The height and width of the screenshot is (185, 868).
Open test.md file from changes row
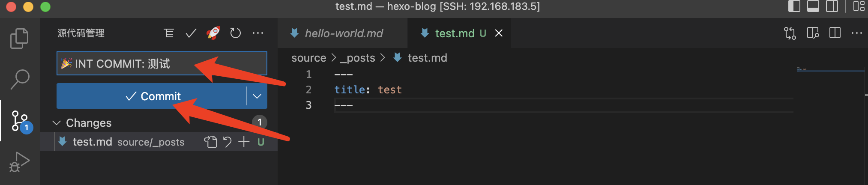210,142
